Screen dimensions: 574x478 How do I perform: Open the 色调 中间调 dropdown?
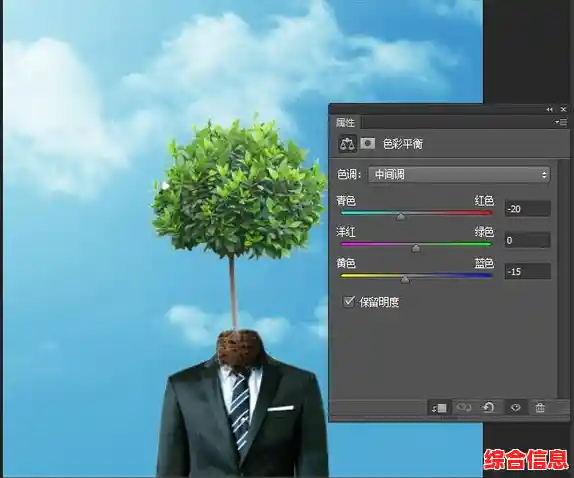(x=459, y=175)
